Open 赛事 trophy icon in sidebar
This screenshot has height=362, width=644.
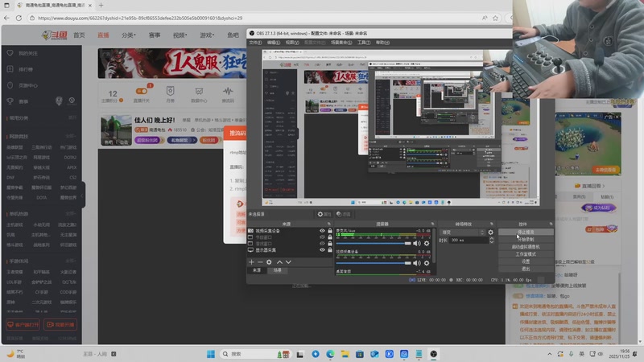pyautogui.click(x=10, y=101)
